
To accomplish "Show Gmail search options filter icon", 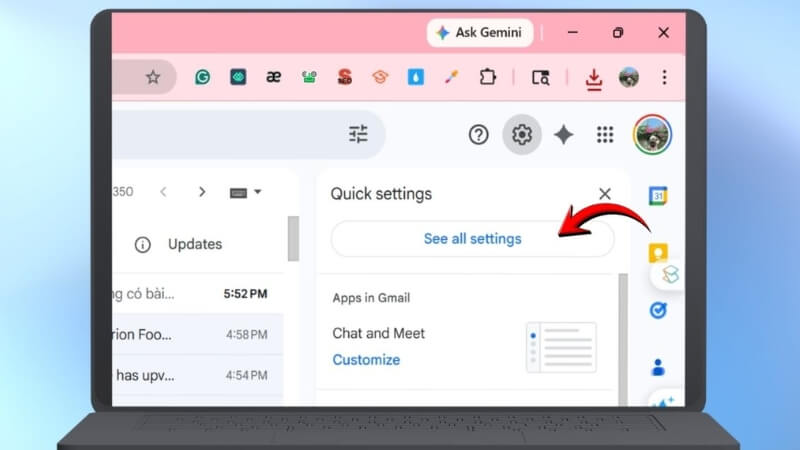I will 358,134.
